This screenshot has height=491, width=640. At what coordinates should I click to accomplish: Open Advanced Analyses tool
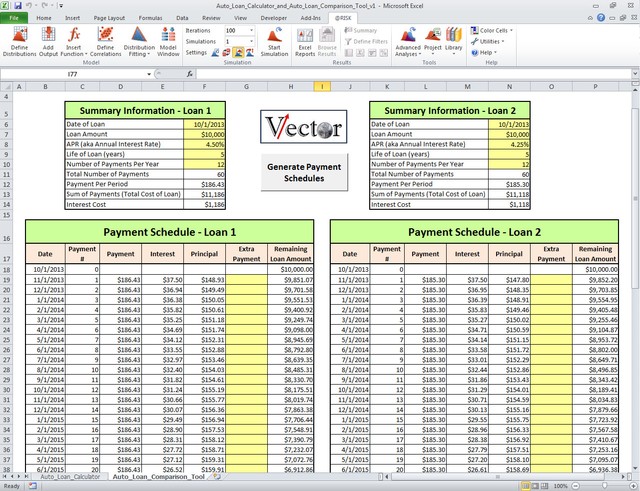pos(408,41)
